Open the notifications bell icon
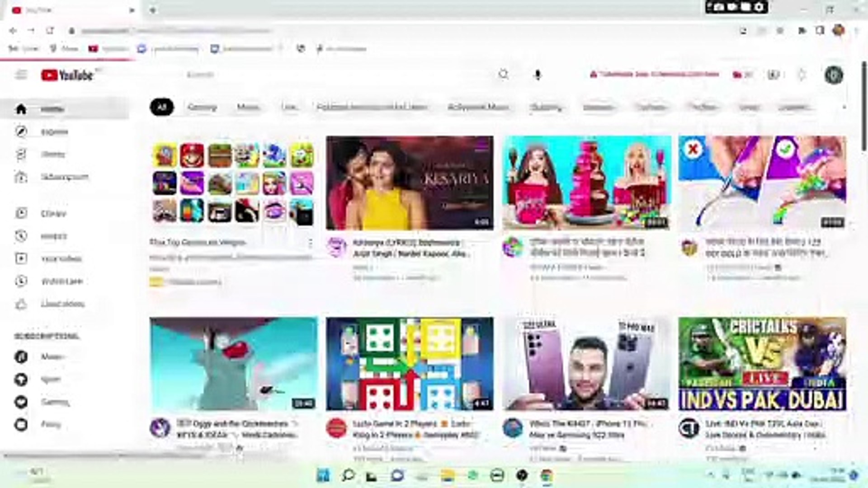The width and height of the screenshot is (868, 488). tap(802, 75)
